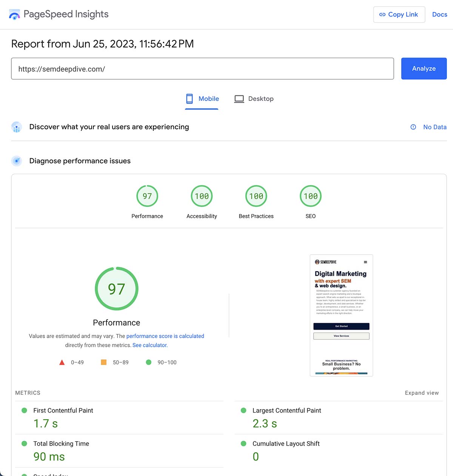
Task: Click the No Data link
Action: coord(435,127)
